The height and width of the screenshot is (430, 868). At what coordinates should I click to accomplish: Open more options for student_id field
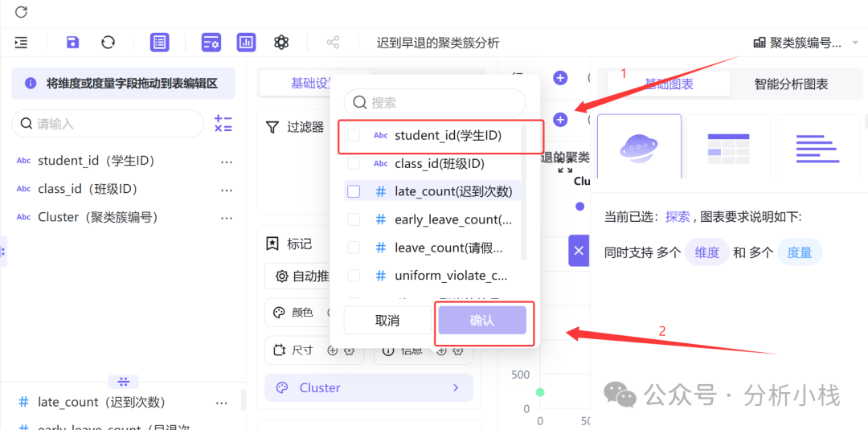[227, 162]
